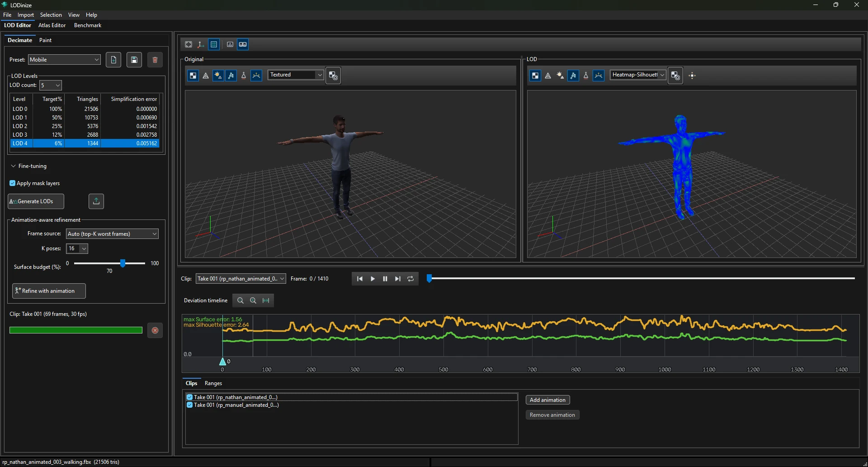Click the pan/move gizmo icon in LOD toolbar

pyautogui.click(x=692, y=76)
